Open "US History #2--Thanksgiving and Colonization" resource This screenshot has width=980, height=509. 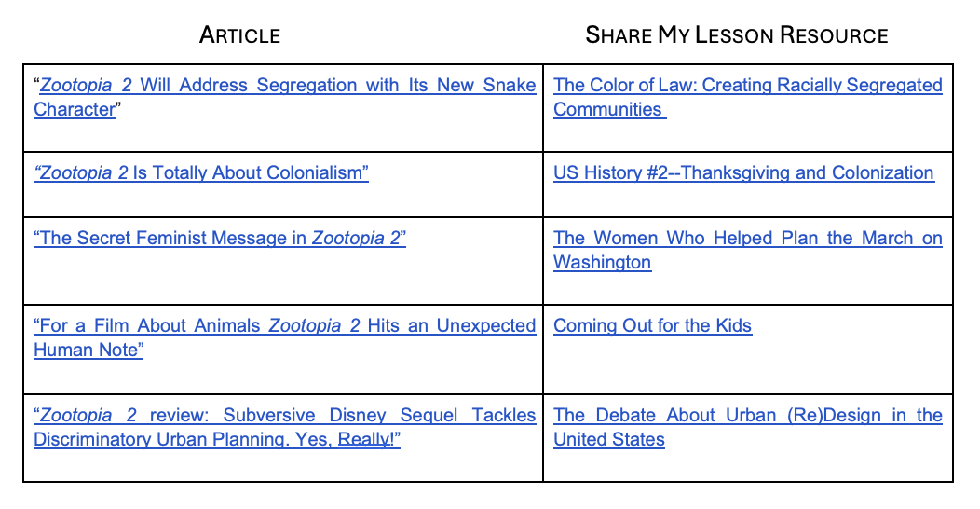pyautogui.click(x=743, y=173)
